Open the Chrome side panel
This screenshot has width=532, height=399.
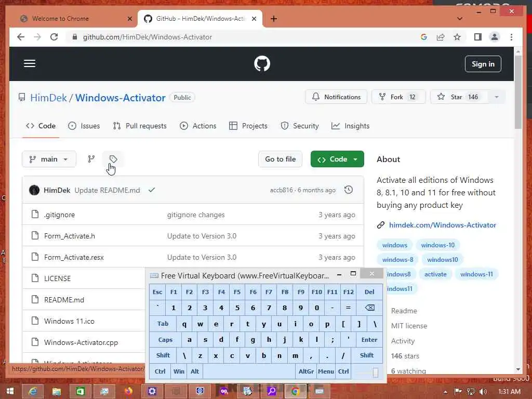[x=478, y=37]
